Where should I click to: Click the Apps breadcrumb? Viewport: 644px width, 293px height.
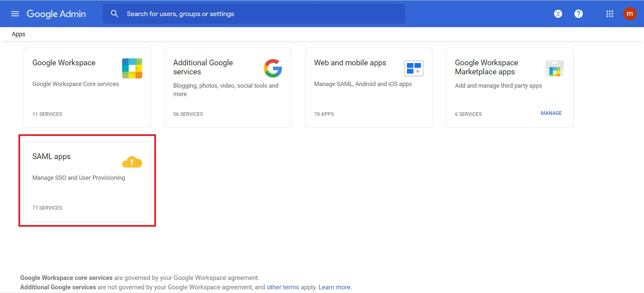coord(18,34)
